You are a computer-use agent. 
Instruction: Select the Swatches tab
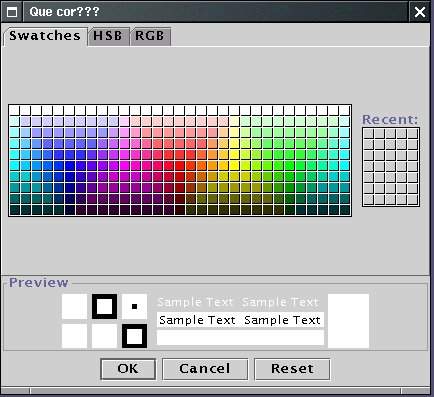tap(45, 36)
